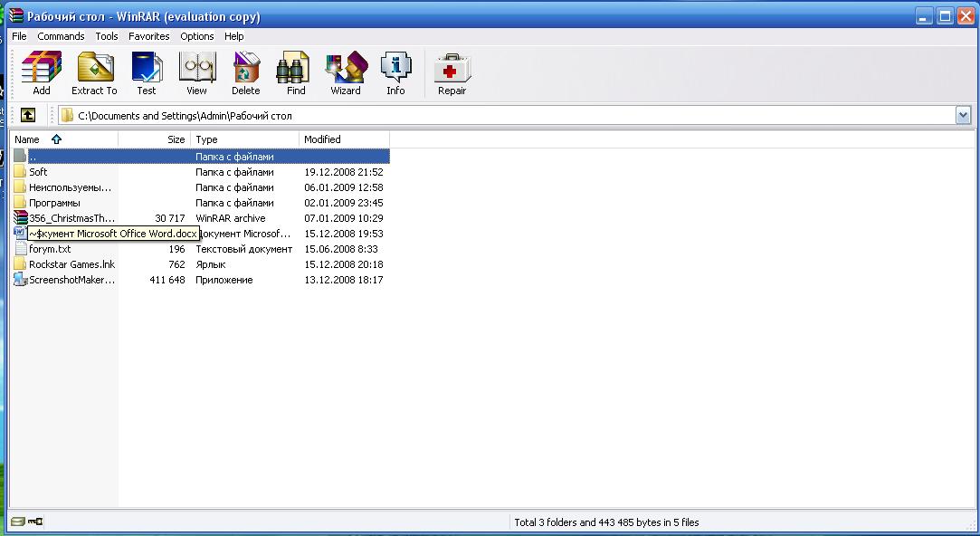Sort by Type column header
980x536 pixels.
point(245,139)
